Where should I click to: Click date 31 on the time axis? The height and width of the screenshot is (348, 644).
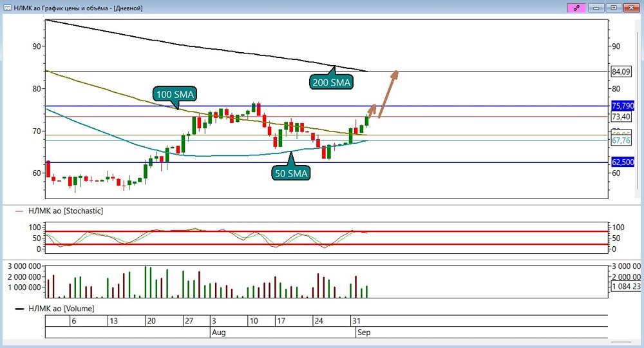pyautogui.click(x=357, y=321)
